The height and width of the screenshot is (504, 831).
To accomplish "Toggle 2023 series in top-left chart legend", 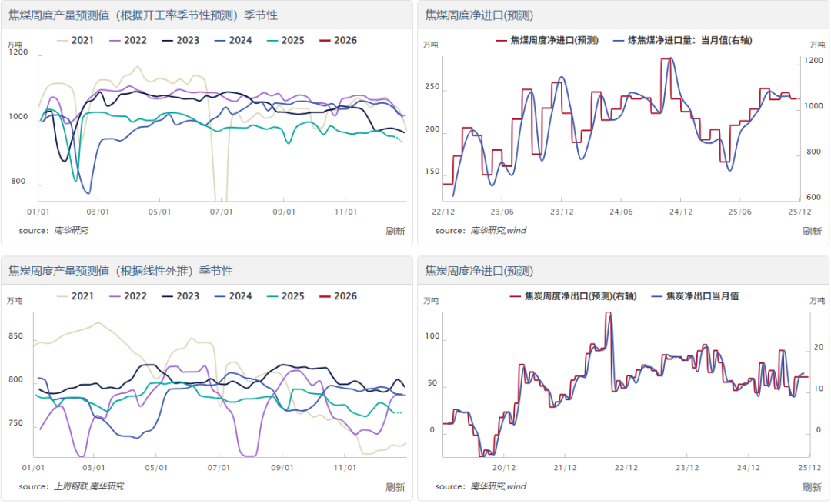I will coord(181,41).
